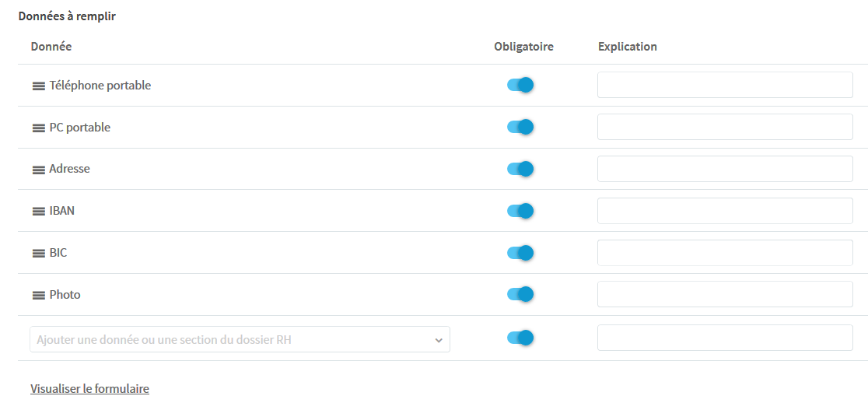Viewport: 868px width, 410px height.
Task: Switch off the IBAN mandatory toggle
Action: (x=520, y=211)
